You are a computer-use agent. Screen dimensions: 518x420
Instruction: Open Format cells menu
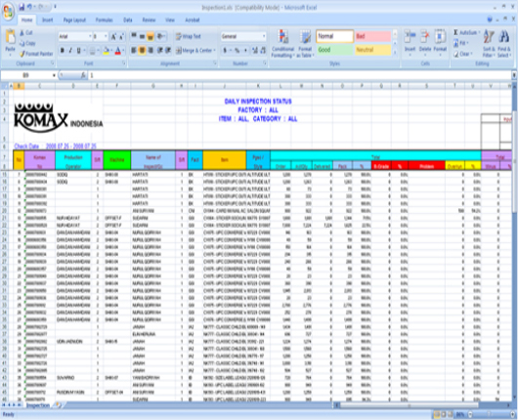pyautogui.click(x=440, y=43)
